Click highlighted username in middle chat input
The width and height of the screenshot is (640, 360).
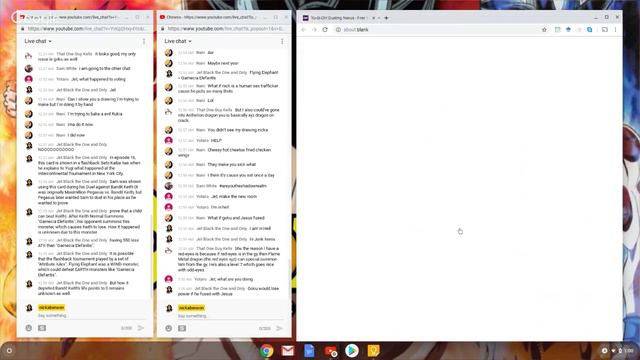click(x=191, y=308)
